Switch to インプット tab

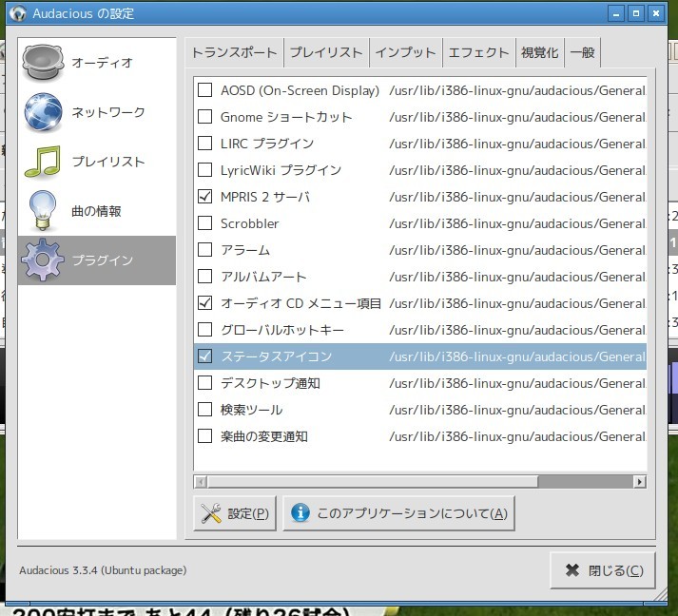406,52
